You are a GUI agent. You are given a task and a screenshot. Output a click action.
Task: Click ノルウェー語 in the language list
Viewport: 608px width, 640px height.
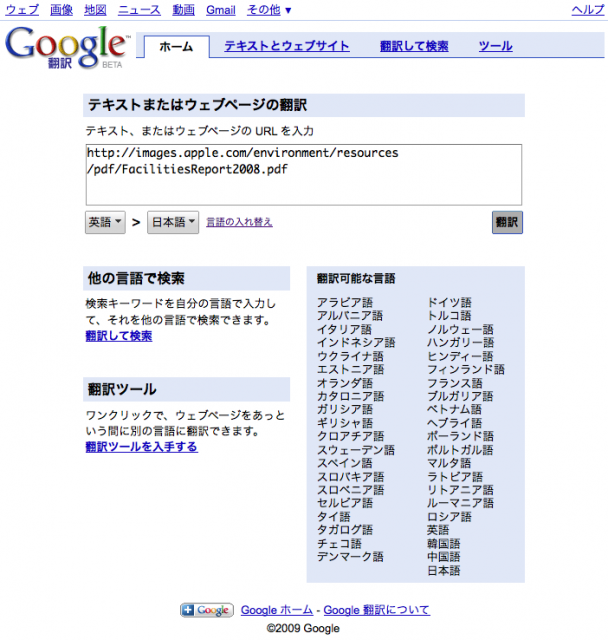(x=460, y=329)
